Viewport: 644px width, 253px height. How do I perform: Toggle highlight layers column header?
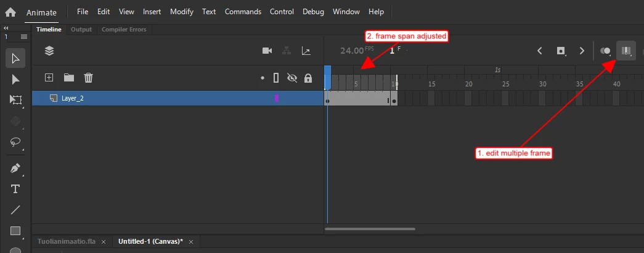tap(263, 78)
